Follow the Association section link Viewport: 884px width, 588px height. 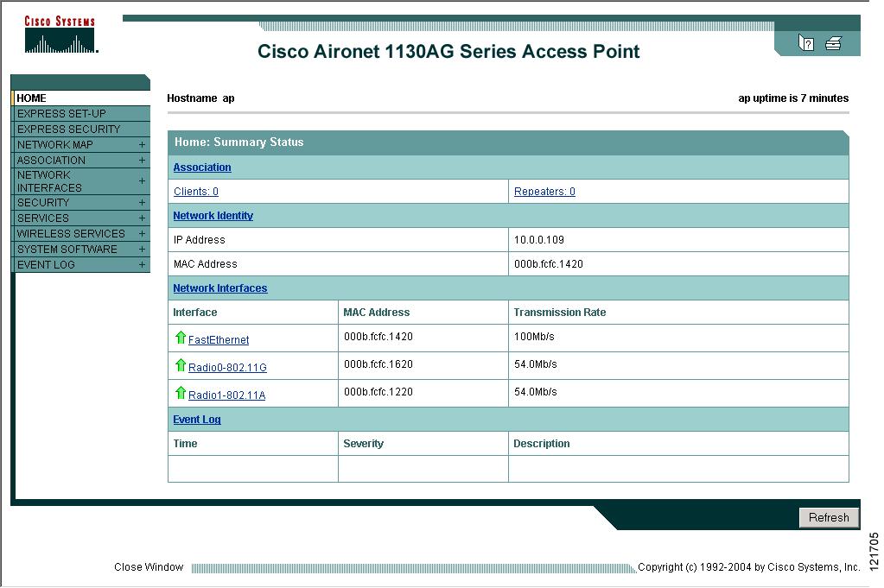[202, 168]
